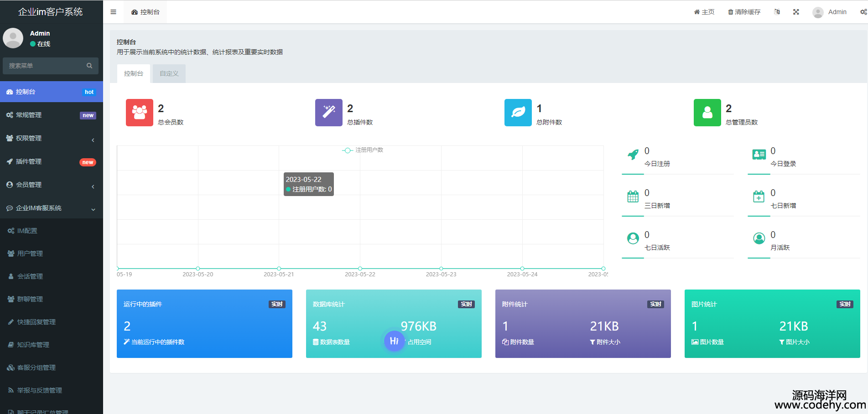Toggle 注册用户数 chart legend
Image resolution: width=868 pixels, height=414 pixels.
pyautogui.click(x=363, y=150)
